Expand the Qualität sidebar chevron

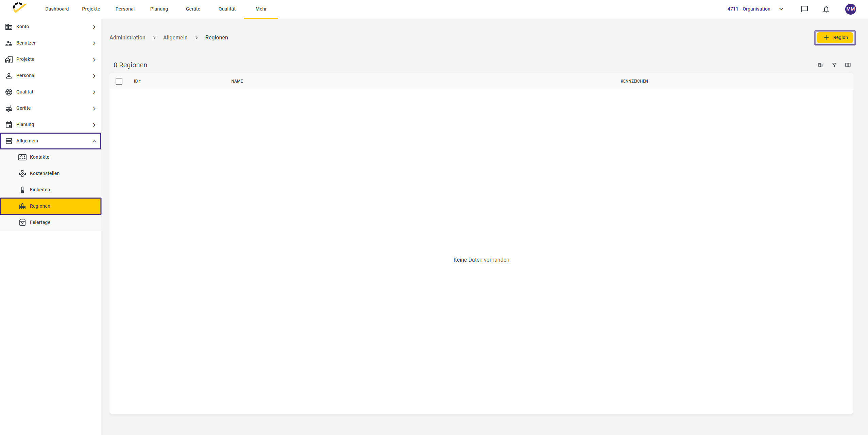coord(94,92)
